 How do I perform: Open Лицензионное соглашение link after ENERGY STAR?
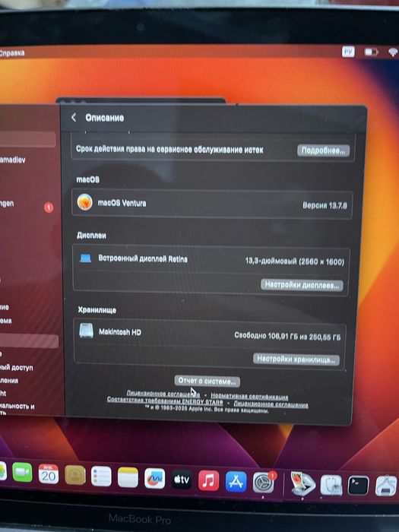click(271, 404)
